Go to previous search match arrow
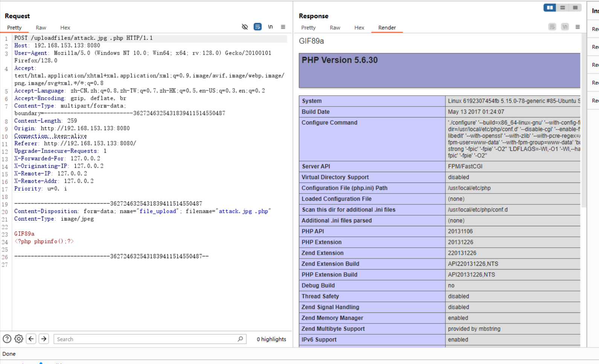 click(x=31, y=339)
